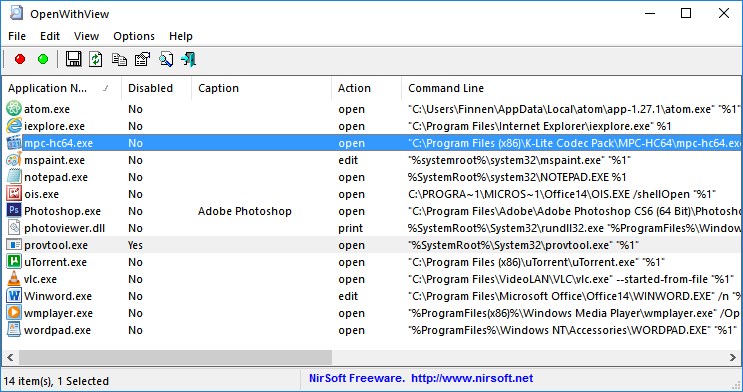The width and height of the screenshot is (743, 392).
Task: Open the Help menu
Action: [181, 36]
